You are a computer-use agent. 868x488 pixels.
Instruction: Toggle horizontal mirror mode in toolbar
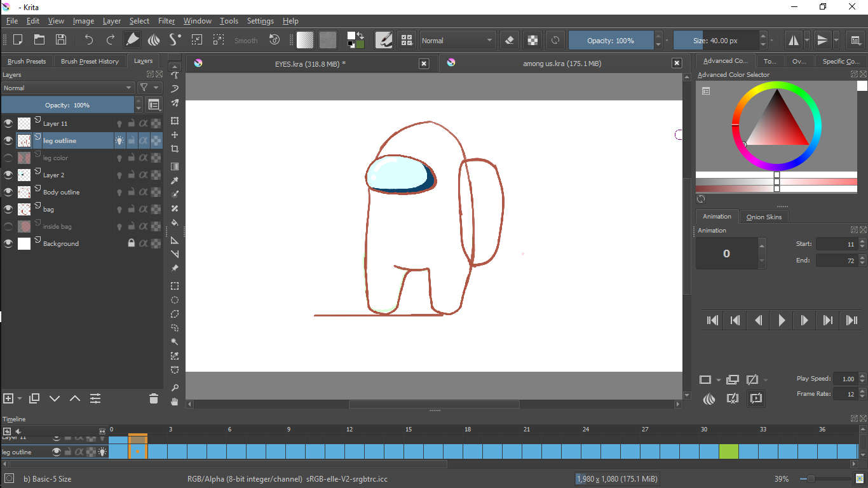tap(794, 40)
